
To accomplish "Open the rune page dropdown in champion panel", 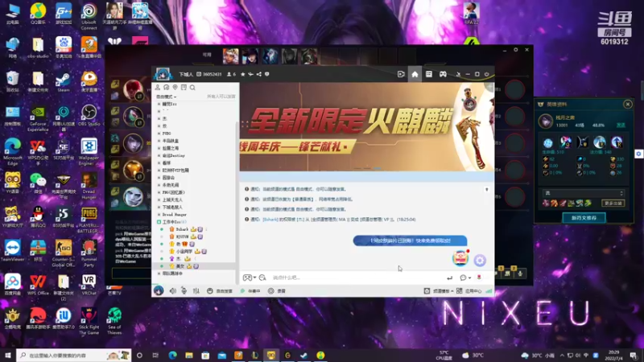I will click(x=584, y=193).
